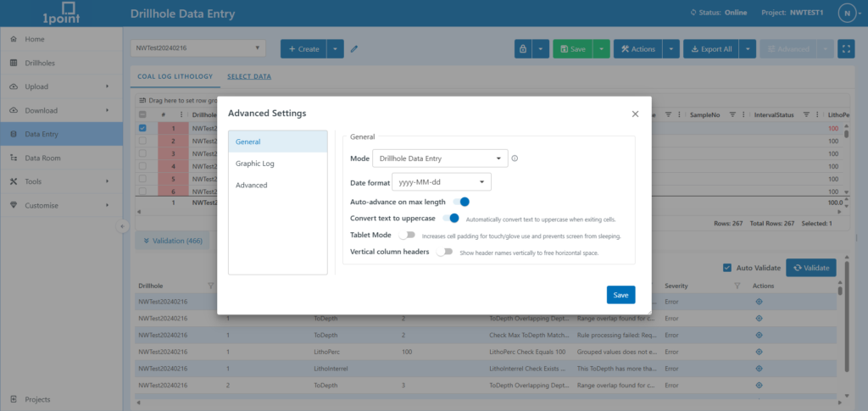Open the Mode dropdown
The height and width of the screenshot is (411, 868).
point(440,158)
